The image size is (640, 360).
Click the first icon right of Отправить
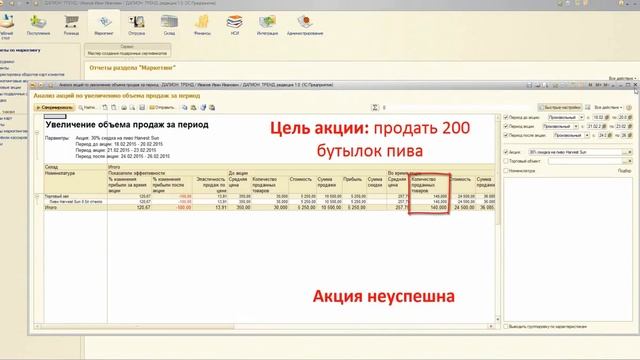coord(184,107)
